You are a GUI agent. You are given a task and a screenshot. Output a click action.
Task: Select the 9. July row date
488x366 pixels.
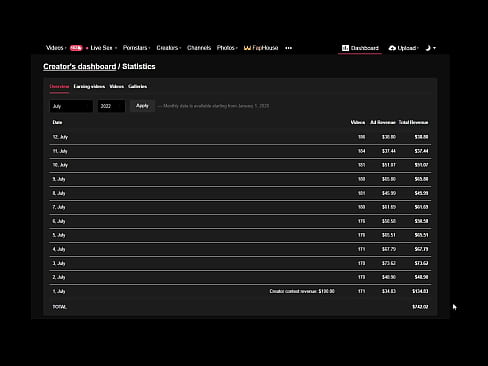[x=59, y=179]
